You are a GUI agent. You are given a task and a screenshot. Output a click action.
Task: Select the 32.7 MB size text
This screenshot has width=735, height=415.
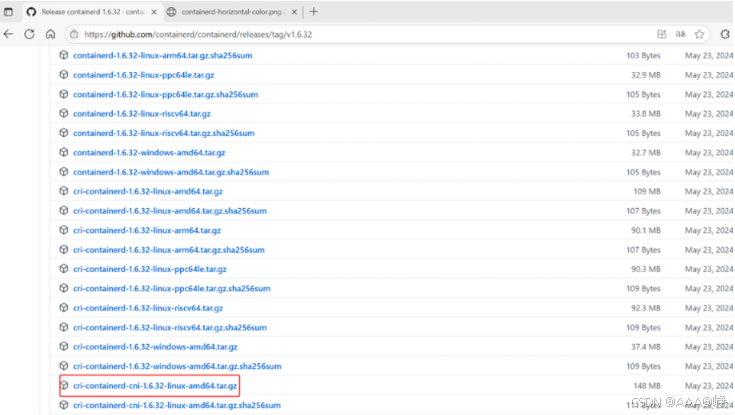pos(646,153)
